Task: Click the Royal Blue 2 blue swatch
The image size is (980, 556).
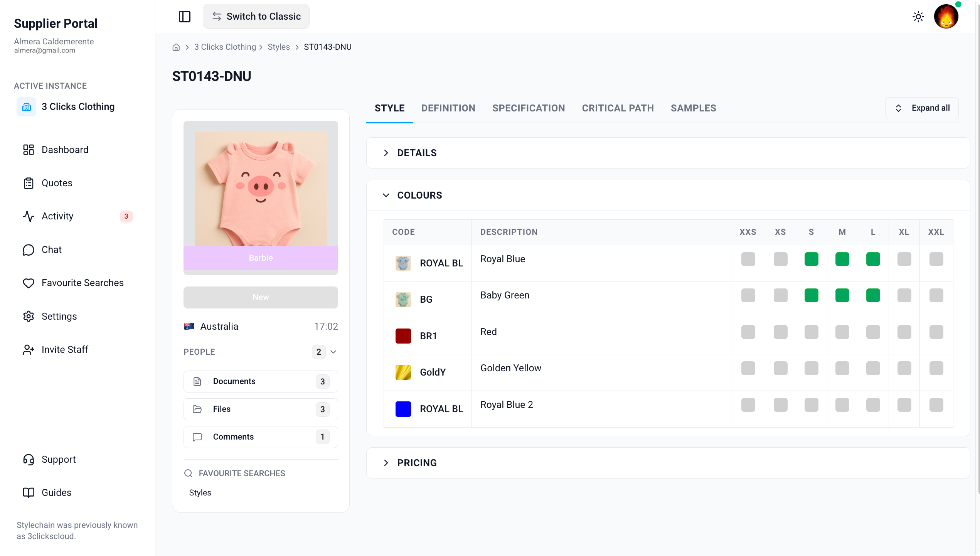Action: pyautogui.click(x=403, y=409)
